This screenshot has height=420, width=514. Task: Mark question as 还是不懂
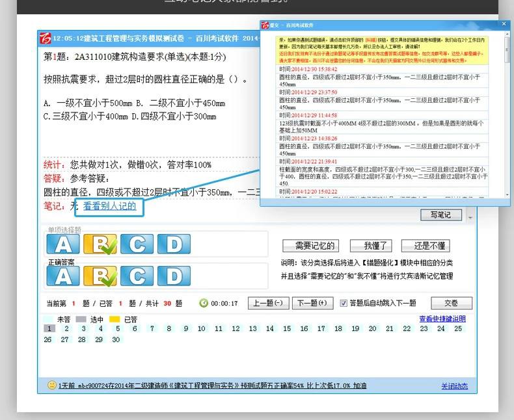pos(426,245)
